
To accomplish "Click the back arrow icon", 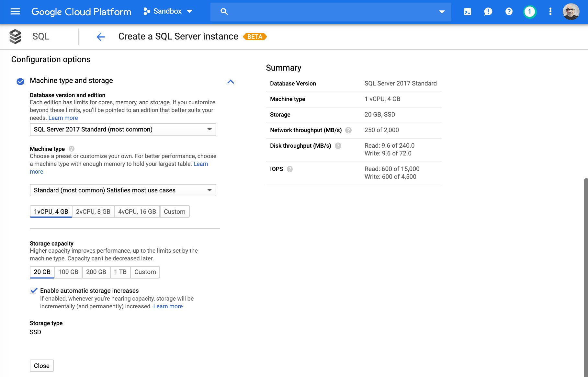I will (x=101, y=37).
